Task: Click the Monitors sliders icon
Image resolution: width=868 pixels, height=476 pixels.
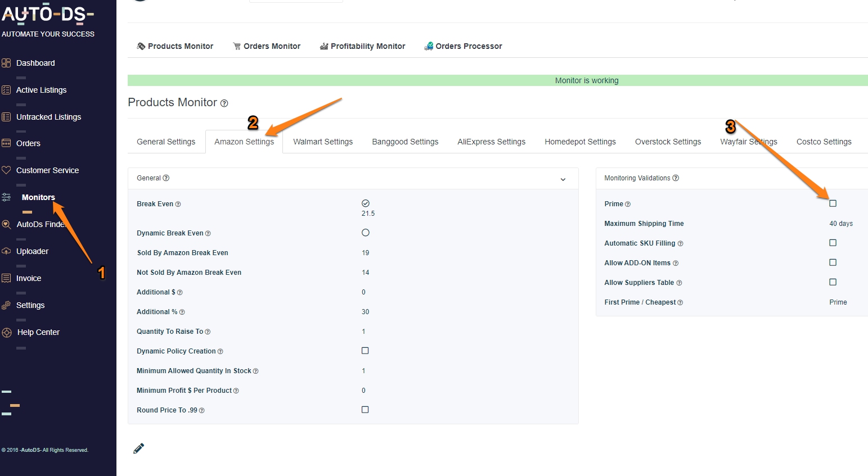Action: click(x=6, y=197)
